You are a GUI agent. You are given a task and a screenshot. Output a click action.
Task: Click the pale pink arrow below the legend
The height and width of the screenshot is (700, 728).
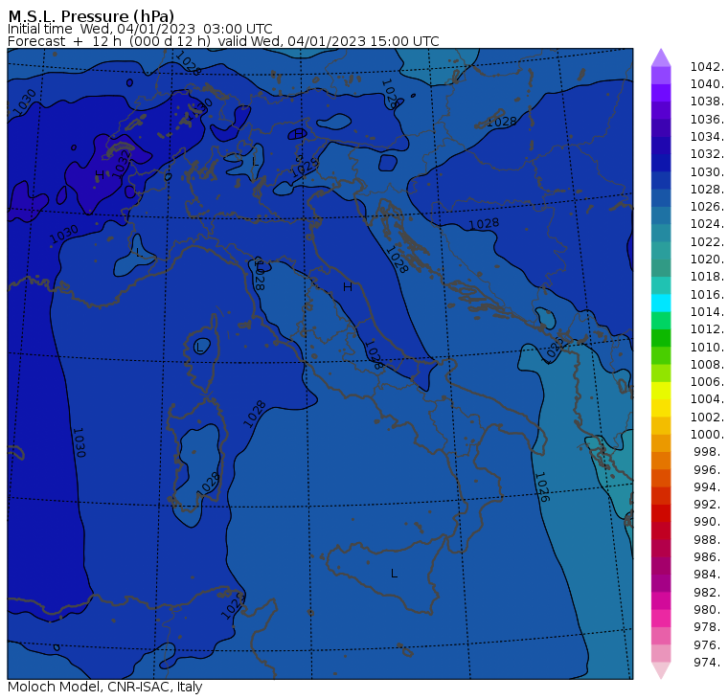(661, 670)
